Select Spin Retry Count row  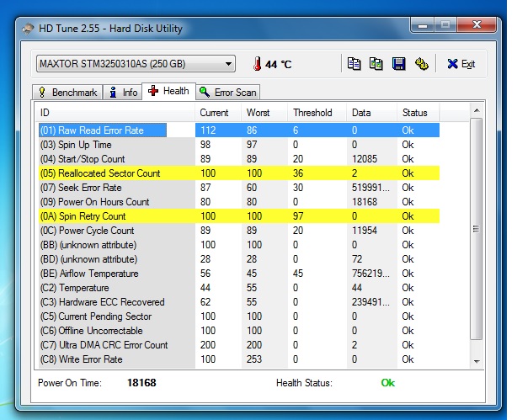pos(239,216)
